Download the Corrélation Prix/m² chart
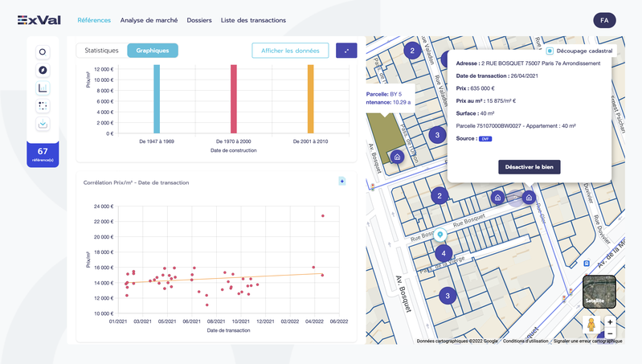Screen dimensions: 642x364 341,181
